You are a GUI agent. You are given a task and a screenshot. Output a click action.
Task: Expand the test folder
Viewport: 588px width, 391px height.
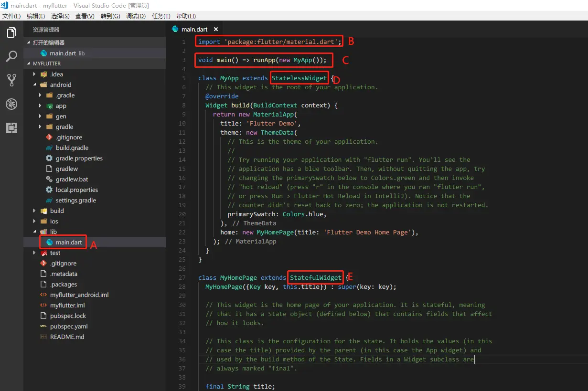34,253
